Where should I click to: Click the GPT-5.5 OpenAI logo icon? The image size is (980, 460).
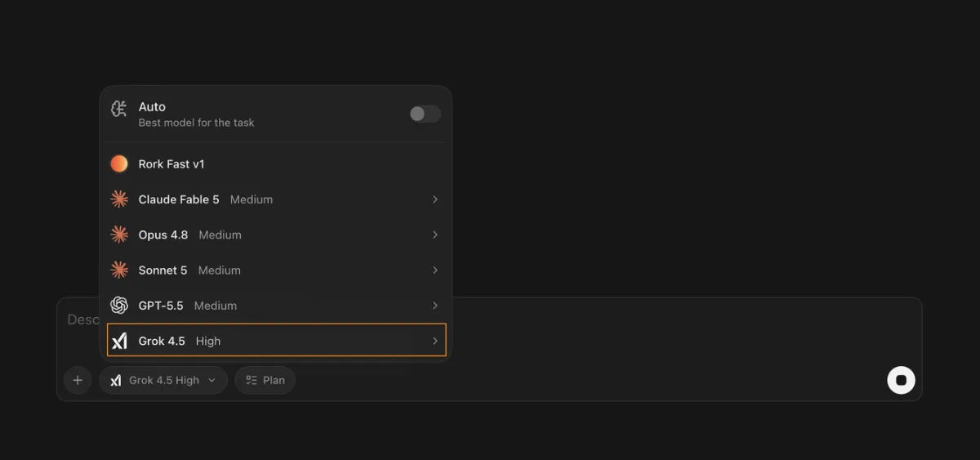[x=119, y=306]
